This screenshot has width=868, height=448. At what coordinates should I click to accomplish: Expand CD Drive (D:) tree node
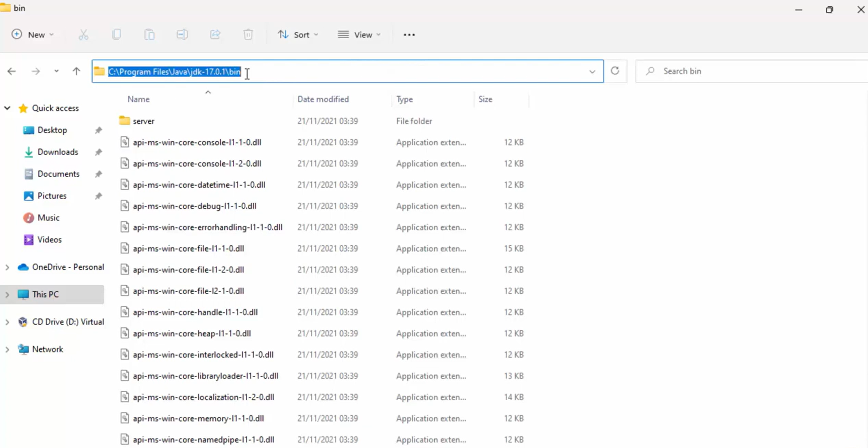[7, 322]
